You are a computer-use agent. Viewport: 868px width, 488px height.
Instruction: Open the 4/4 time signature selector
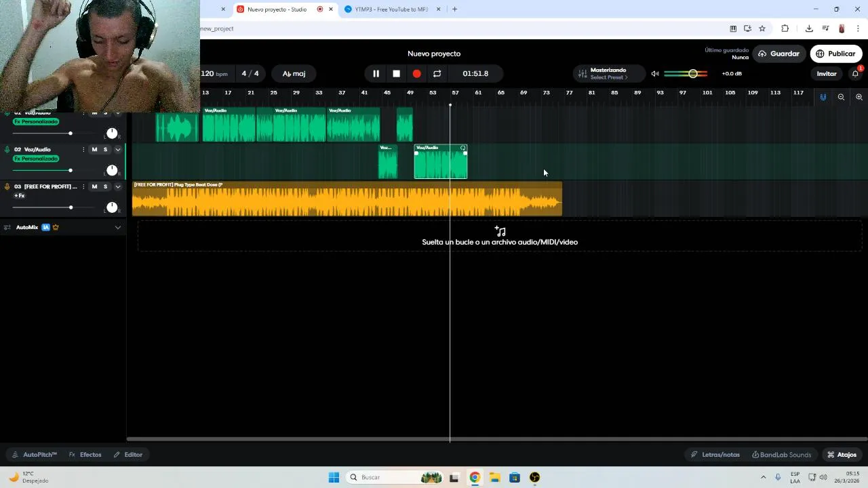pyautogui.click(x=250, y=73)
